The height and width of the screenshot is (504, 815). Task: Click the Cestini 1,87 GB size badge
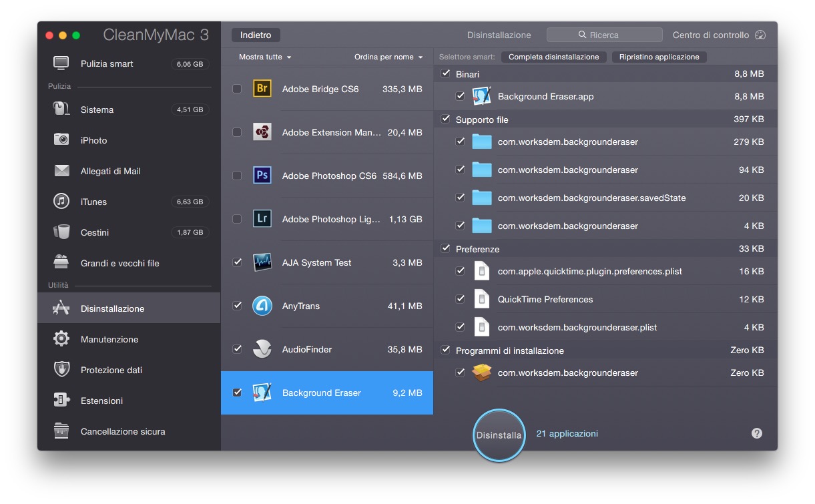pos(190,232)
